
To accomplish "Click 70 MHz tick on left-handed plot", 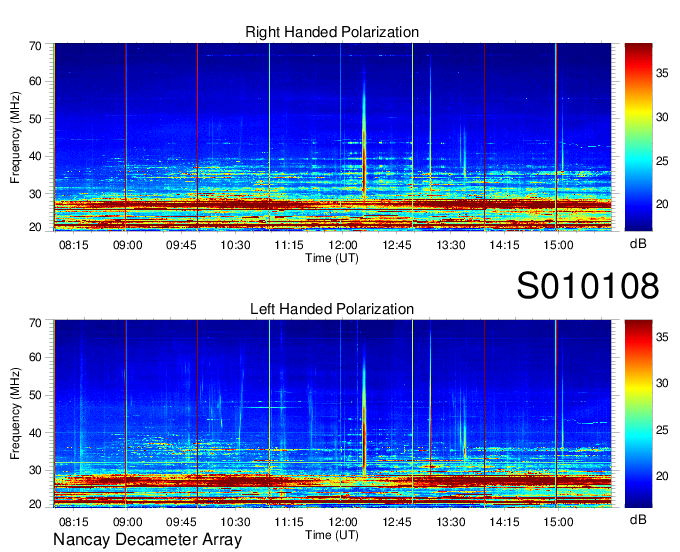I will click(35, 323).
